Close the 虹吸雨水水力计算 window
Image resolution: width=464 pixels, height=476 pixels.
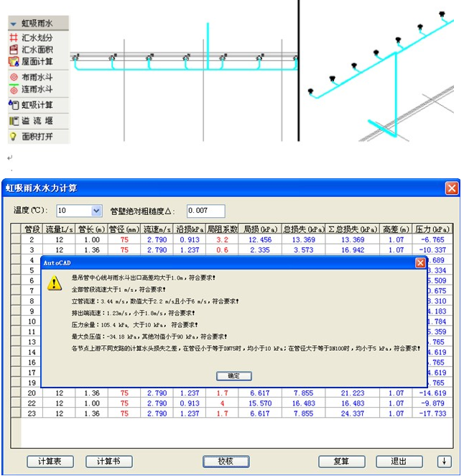452,188
